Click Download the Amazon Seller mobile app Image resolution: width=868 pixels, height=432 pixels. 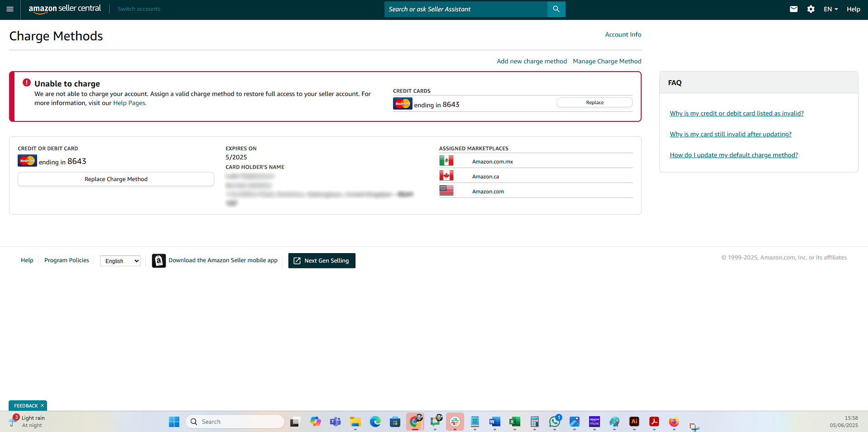223,260
